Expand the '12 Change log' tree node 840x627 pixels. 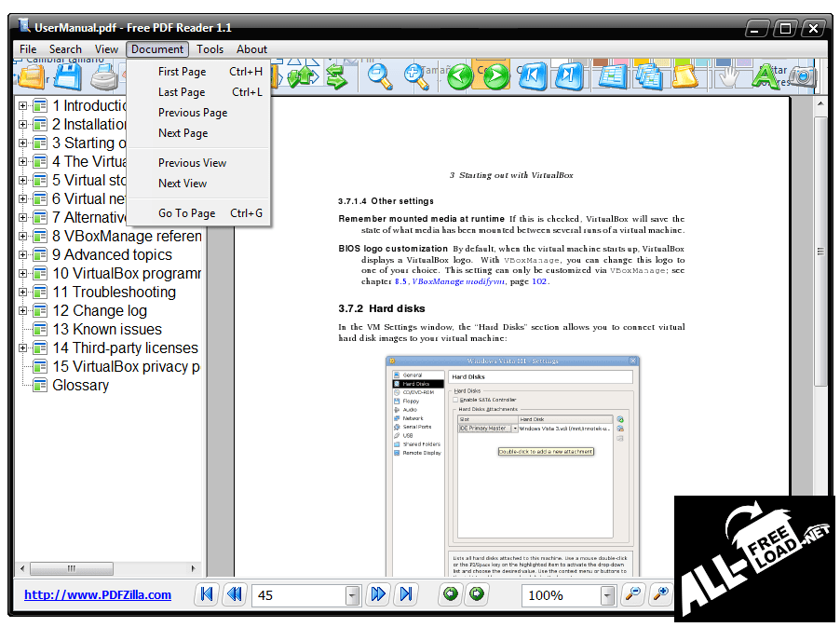(x=22, y=310)
